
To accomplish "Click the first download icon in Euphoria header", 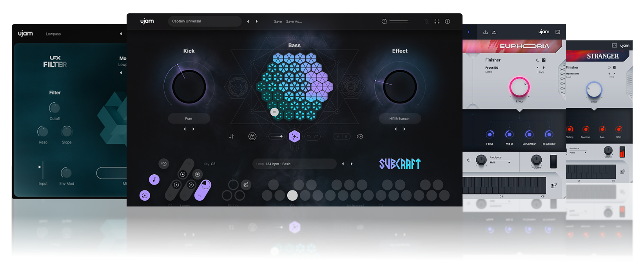I will click(486, 32).
